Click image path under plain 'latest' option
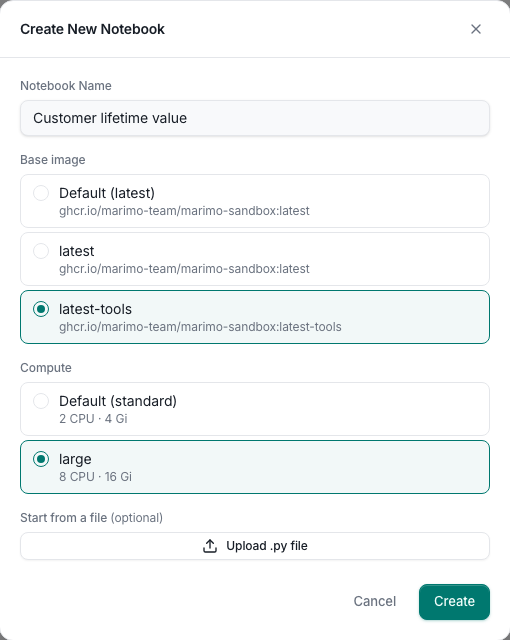The height and width of the screenshot is (640, 510). (184, 269)
